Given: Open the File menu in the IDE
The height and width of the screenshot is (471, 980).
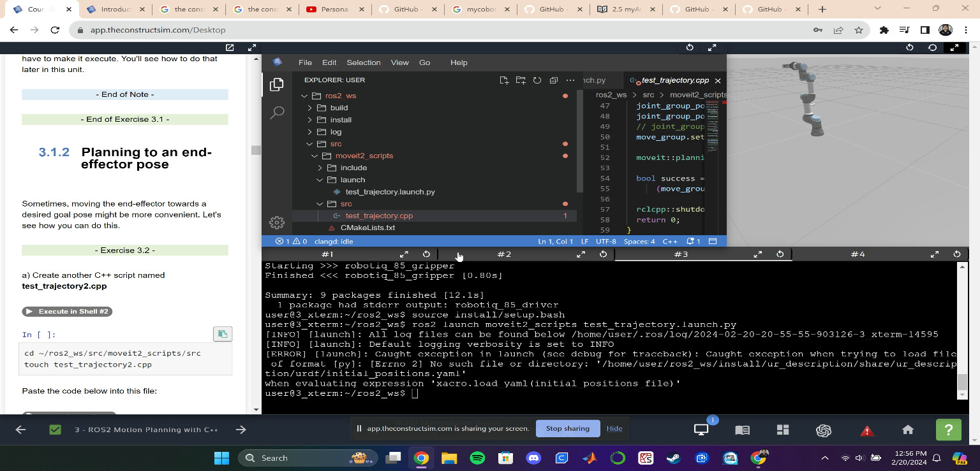Looking at the screenshot, I should pyautogui.click(x=305, y=62).
